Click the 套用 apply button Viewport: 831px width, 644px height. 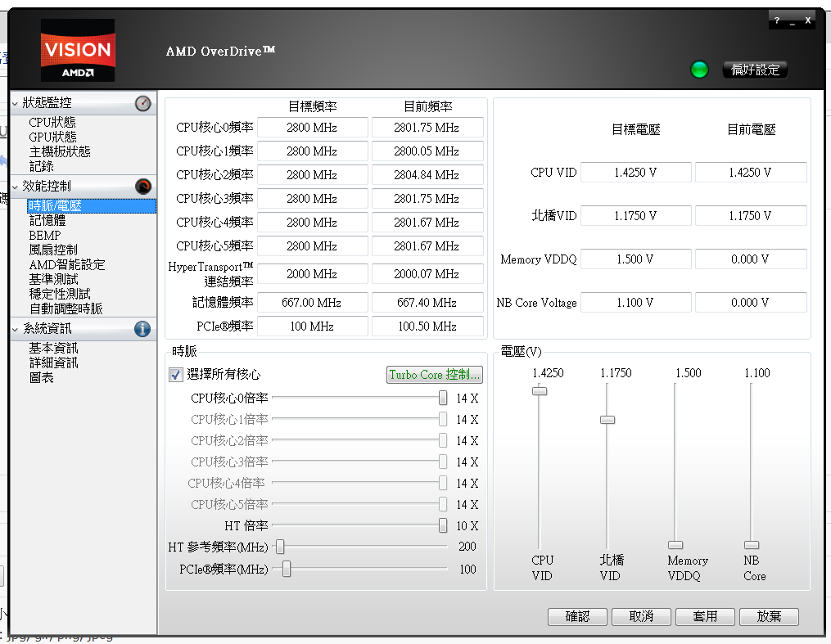coord(705,616)
